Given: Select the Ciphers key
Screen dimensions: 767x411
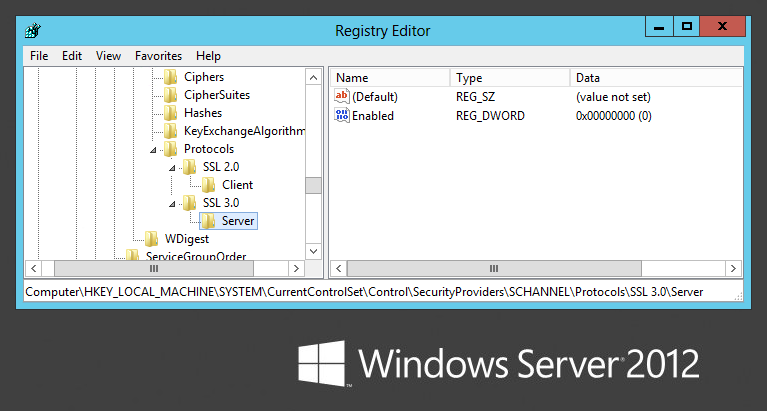Looking at the screenshot, I should [x=204, y=77].
